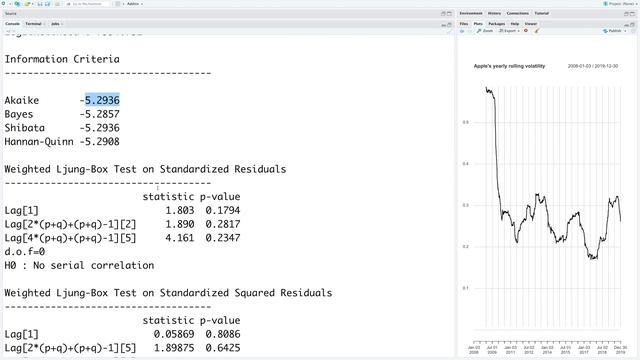Viewport: 640px width, 360px height.
Task: Click the 'd.o.f=0' line
Action: tap(24, 251)
